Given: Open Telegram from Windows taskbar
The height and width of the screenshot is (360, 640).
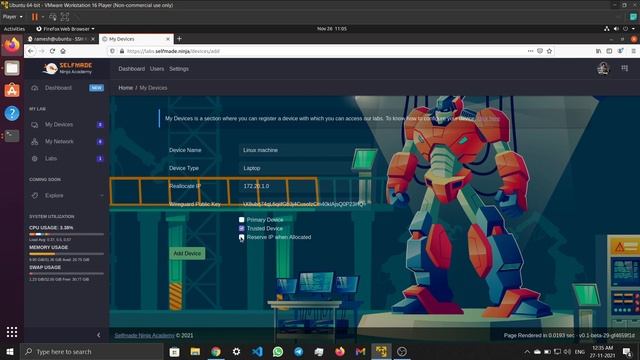Looking at the screenshot, I should (x=298, y=351).
